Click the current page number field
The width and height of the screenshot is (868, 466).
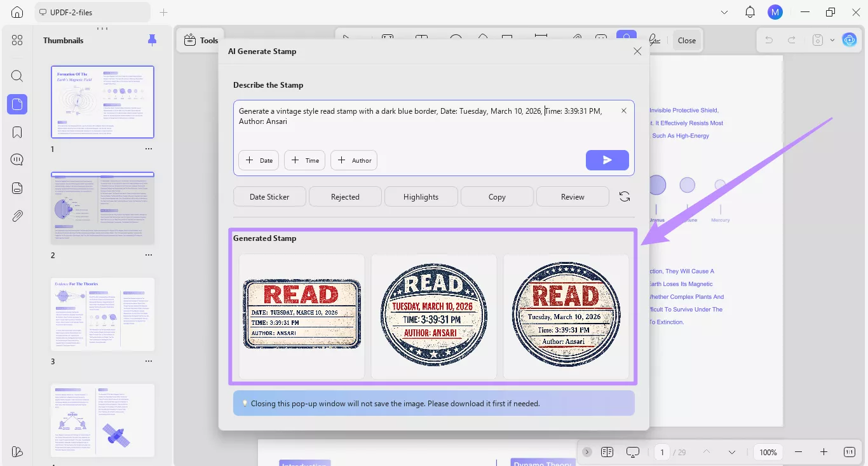click(x=662, y=452)
